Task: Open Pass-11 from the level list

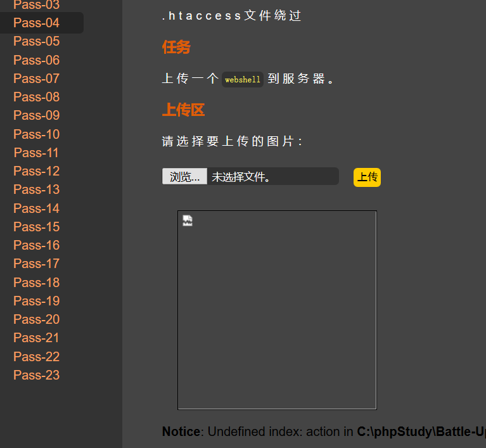Action: coord(36,153)
